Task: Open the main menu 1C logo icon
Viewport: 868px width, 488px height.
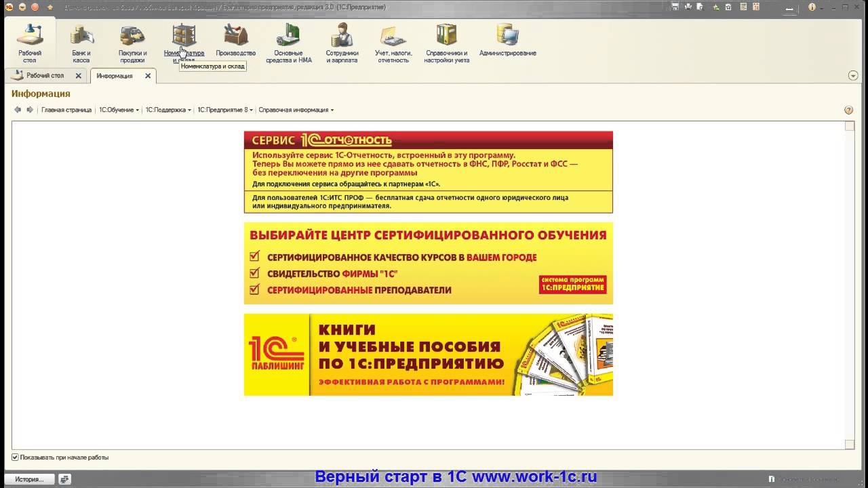Action: pyautogui.click(x=9, y=7)
